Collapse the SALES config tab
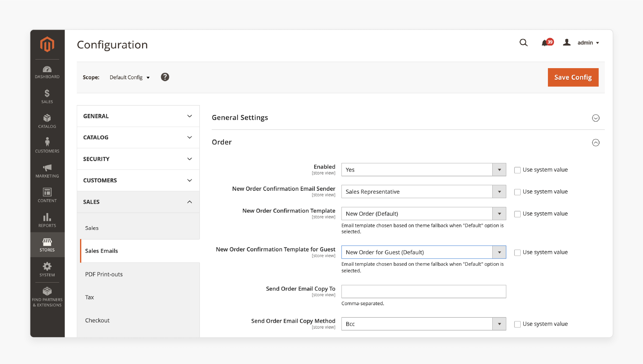Screen dimensions: 643x364 (x=138, y=202)
